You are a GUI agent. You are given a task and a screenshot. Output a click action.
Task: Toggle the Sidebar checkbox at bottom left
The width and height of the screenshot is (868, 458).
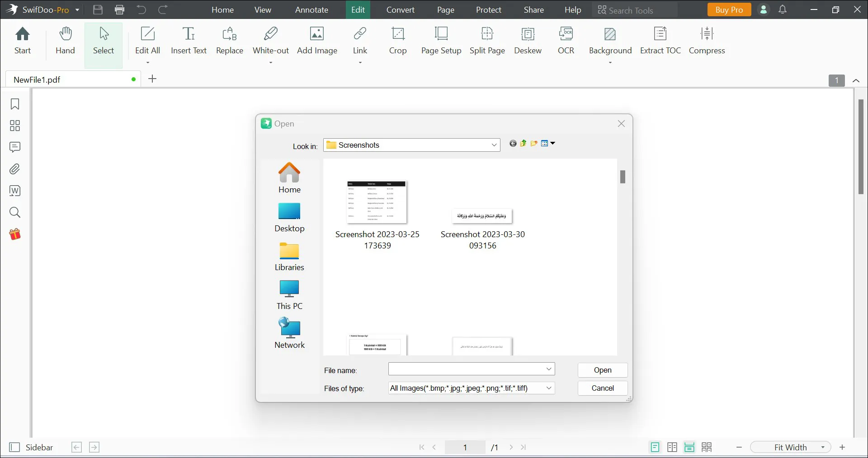click(x=15, y=447)
